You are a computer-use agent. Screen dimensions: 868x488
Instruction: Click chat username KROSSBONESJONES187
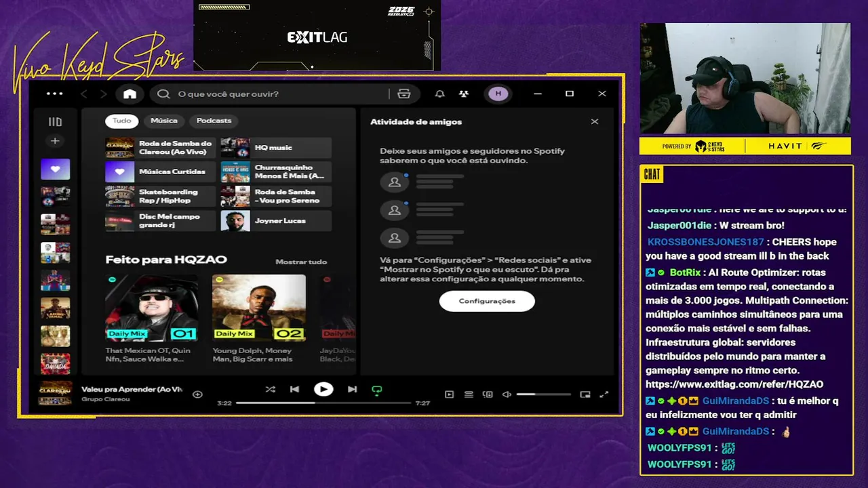coord(705,242)
